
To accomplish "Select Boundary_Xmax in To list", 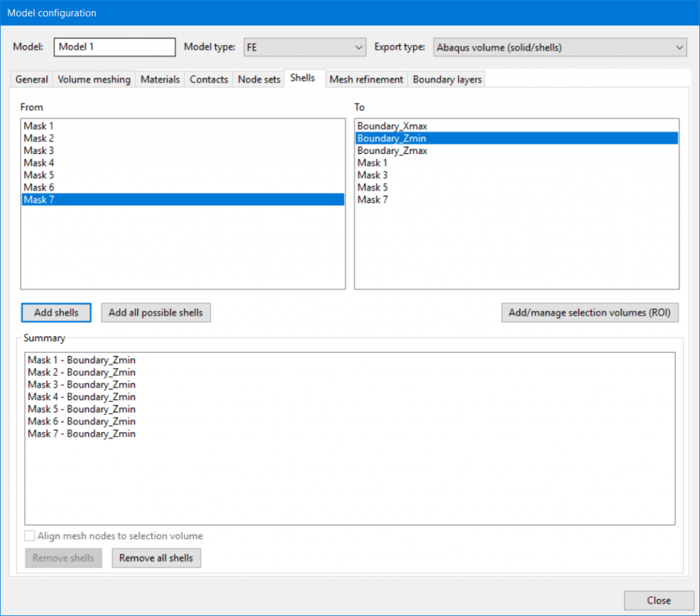I will (517, 126).
